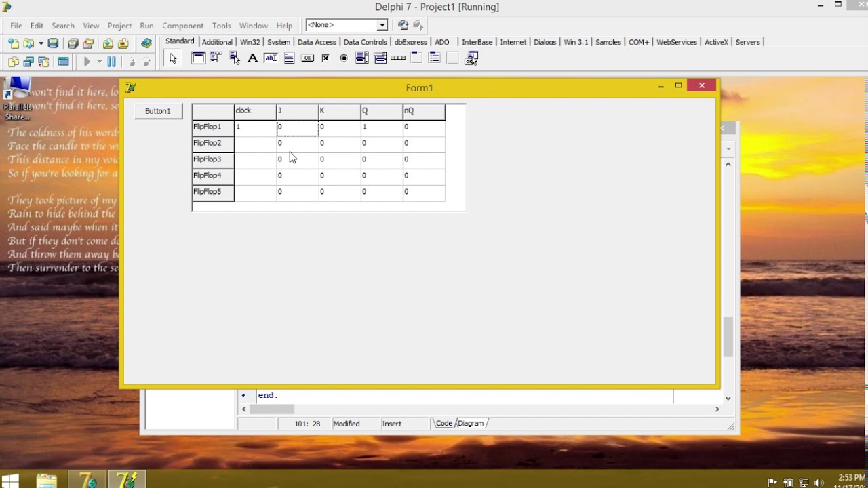Click the nQ cell in the FlipFlop5 row
868x488 pixels.
coord(424,192)
